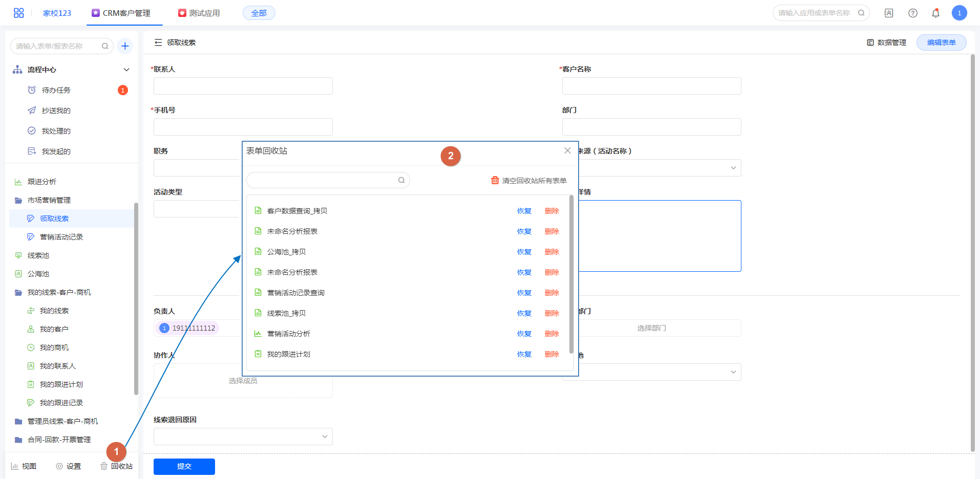The height and width of the screenshot is (479, 980).
Task: Click the notification bell icon
Action: tap(935, 13)
